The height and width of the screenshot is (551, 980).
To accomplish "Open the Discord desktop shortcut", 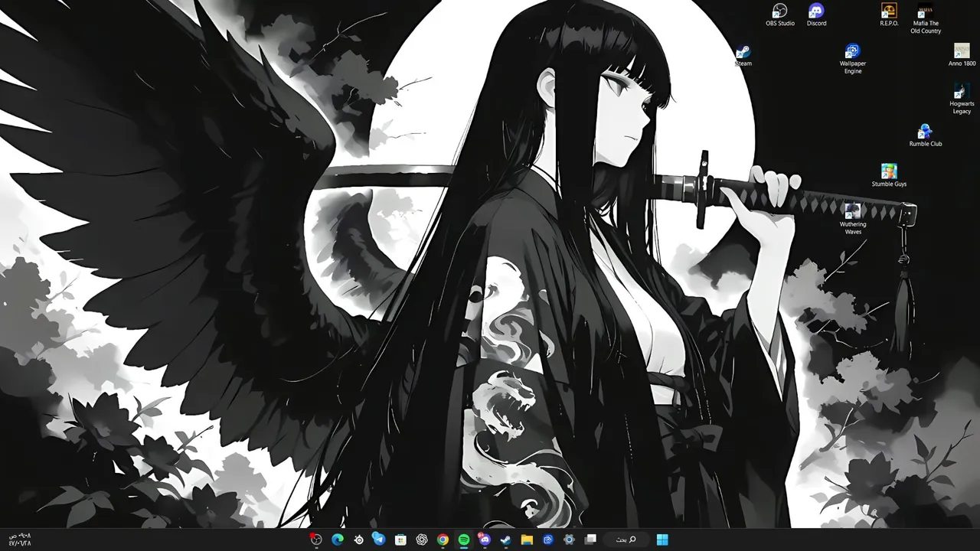I will pos(816,15).
